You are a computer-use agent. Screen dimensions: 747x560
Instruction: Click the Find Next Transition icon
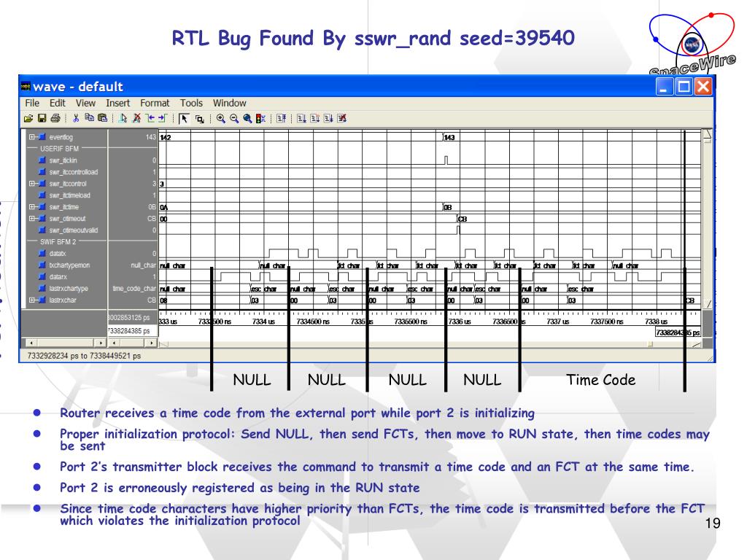163,118
